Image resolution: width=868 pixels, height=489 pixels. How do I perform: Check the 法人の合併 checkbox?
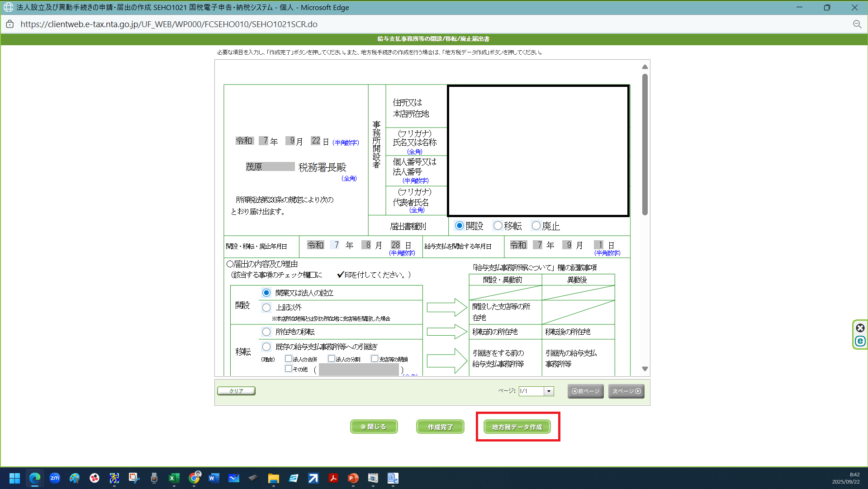(288, 359)
